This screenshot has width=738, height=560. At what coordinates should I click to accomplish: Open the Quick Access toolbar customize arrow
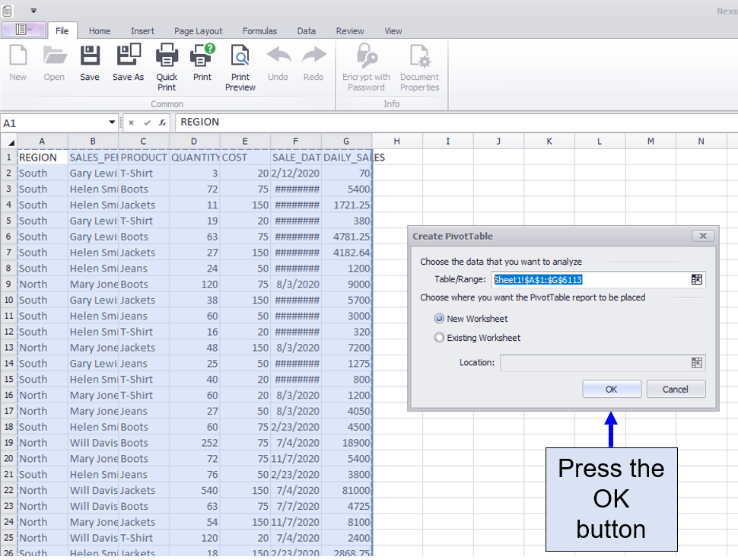[x=33, y=11]
